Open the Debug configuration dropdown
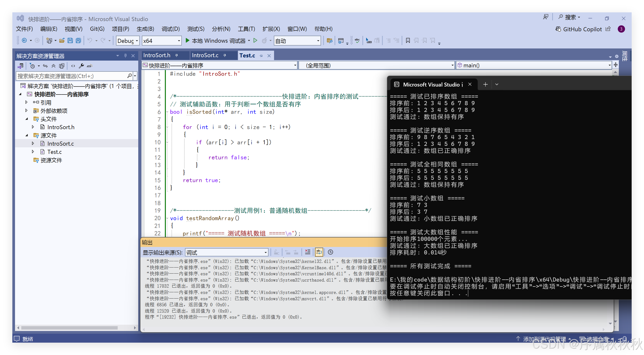The height and width of the screenshot is (355, 644). 128,41
